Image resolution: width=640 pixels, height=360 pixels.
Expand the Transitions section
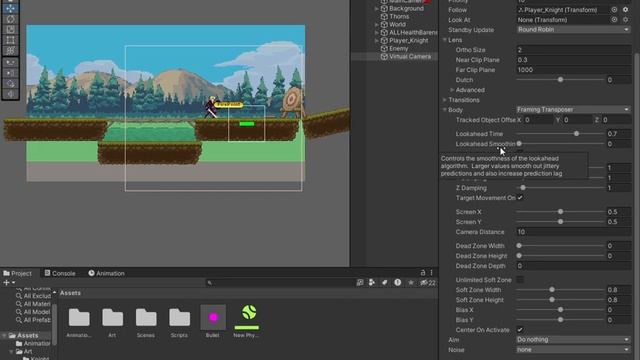tap(444, 100)
